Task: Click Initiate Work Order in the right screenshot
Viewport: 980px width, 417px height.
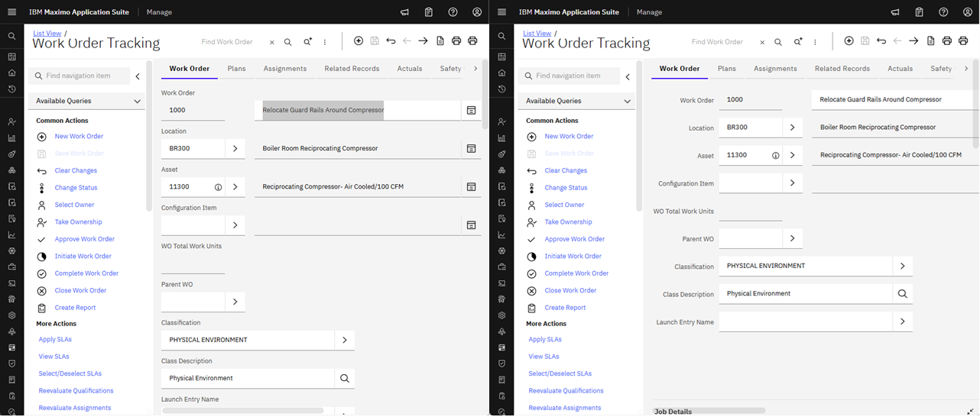Action: coord(573,257)
